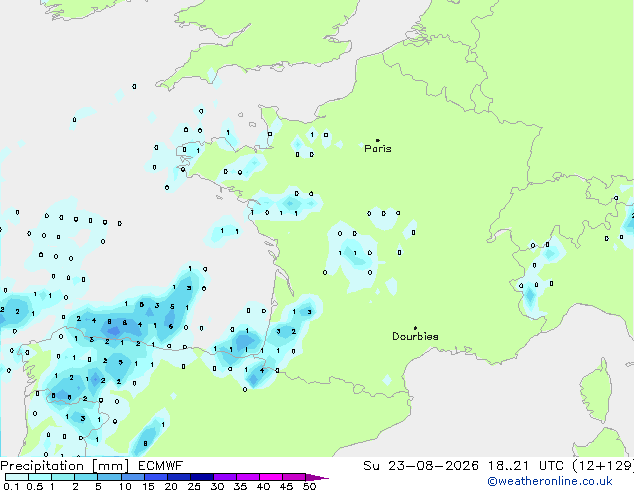Click the ECMWF model label
Screen dimensions: 634x490
pos(161,466)
